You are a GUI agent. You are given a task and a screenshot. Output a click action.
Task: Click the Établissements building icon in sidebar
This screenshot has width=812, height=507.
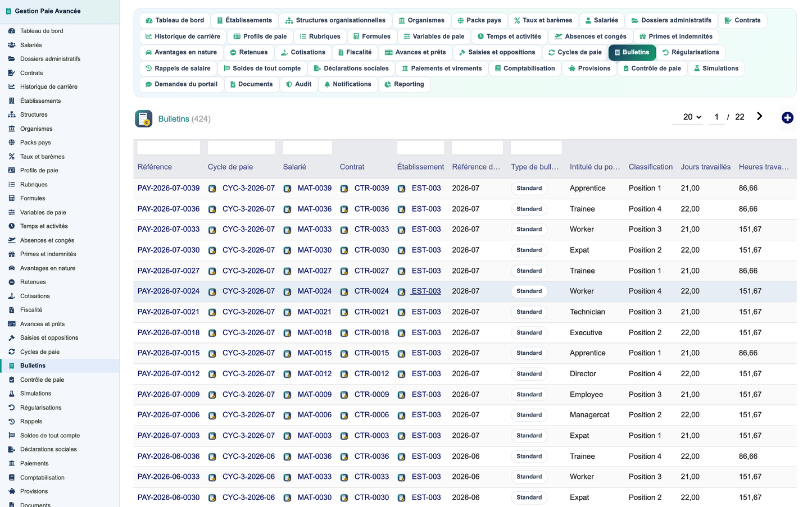(12, 101)
